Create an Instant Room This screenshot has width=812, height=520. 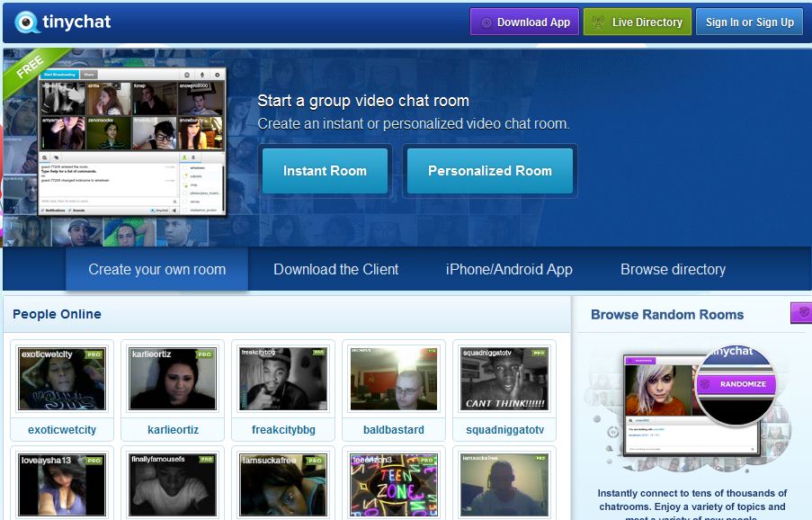[x=325, y=171]
